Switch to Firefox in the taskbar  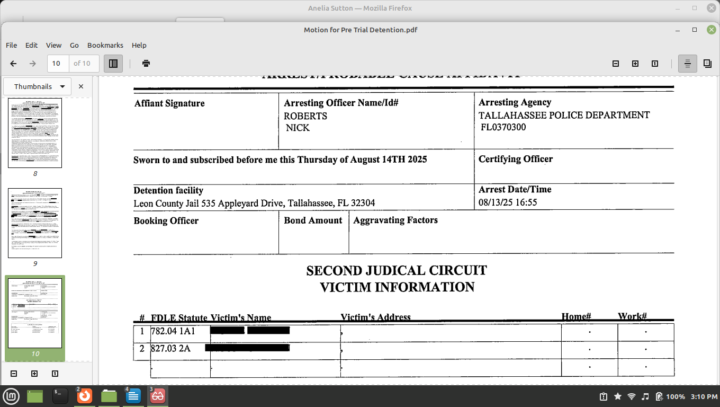coord(84,396)
